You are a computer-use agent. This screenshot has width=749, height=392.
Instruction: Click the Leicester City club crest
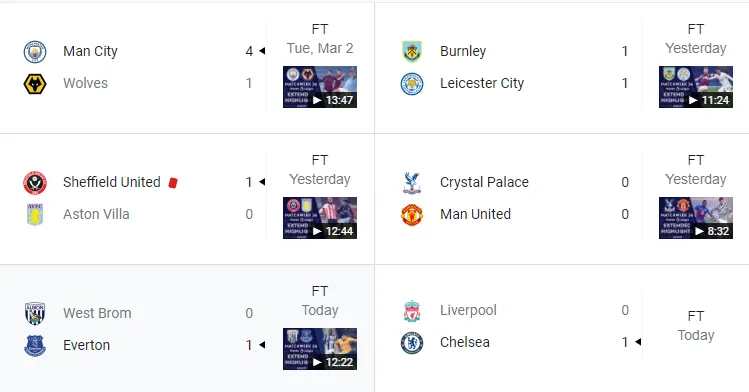[412, 84]
